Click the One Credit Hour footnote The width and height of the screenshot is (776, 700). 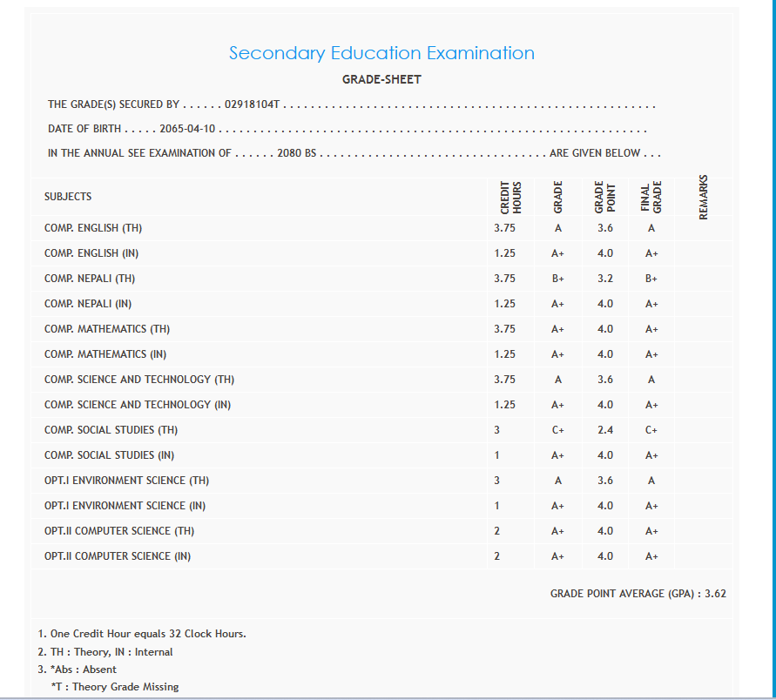click(x=142, y=634)
